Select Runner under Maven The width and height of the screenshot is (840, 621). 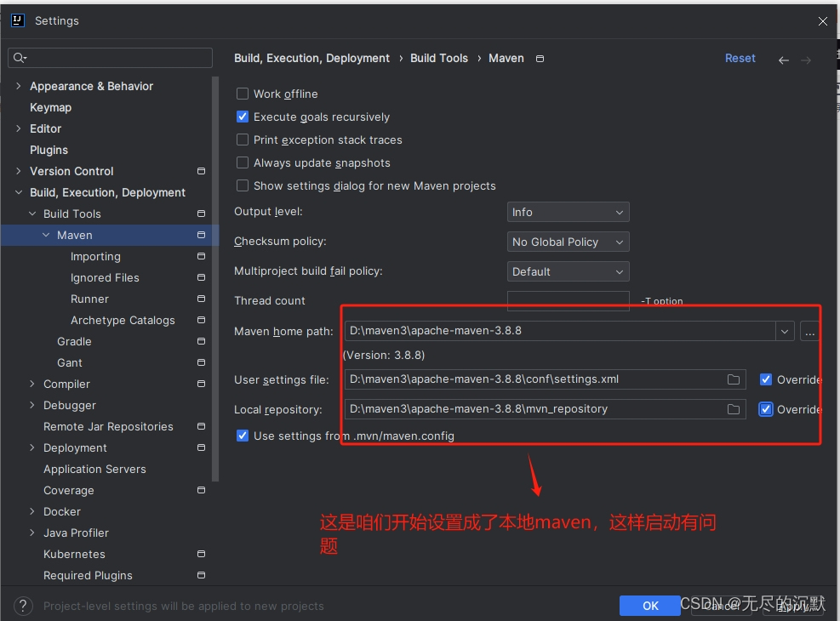point(89,299)
